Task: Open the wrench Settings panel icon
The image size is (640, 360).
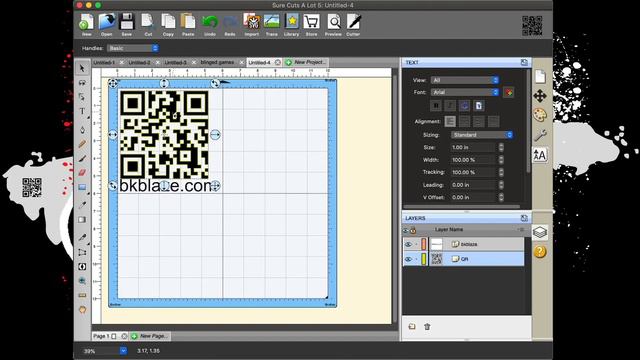Action: (x=540, y=135)
